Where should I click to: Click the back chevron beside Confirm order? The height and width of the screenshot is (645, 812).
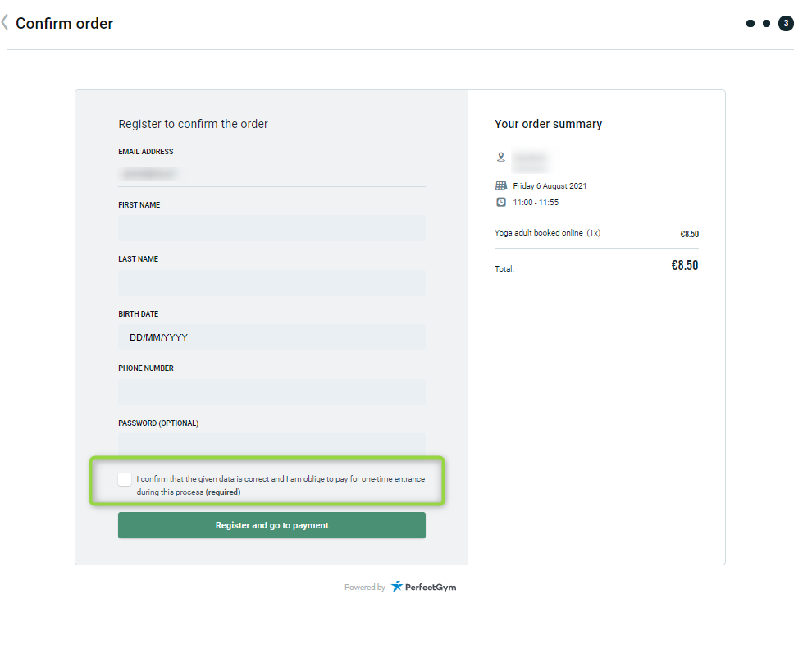click(x=5, y=23)
